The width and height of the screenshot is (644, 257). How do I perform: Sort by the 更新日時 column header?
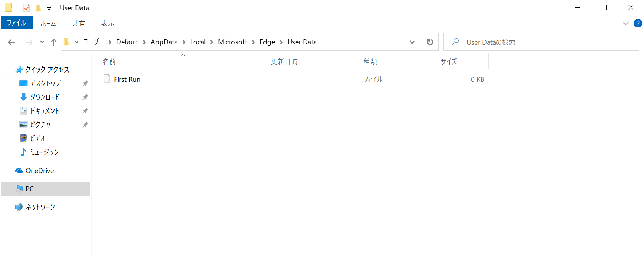click(x=313, y=61)
